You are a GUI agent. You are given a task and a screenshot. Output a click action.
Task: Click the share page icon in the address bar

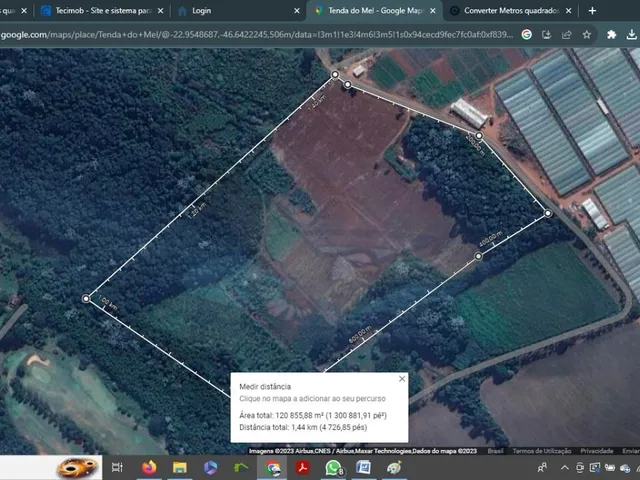pyautogui.click(x=567, y=35)
